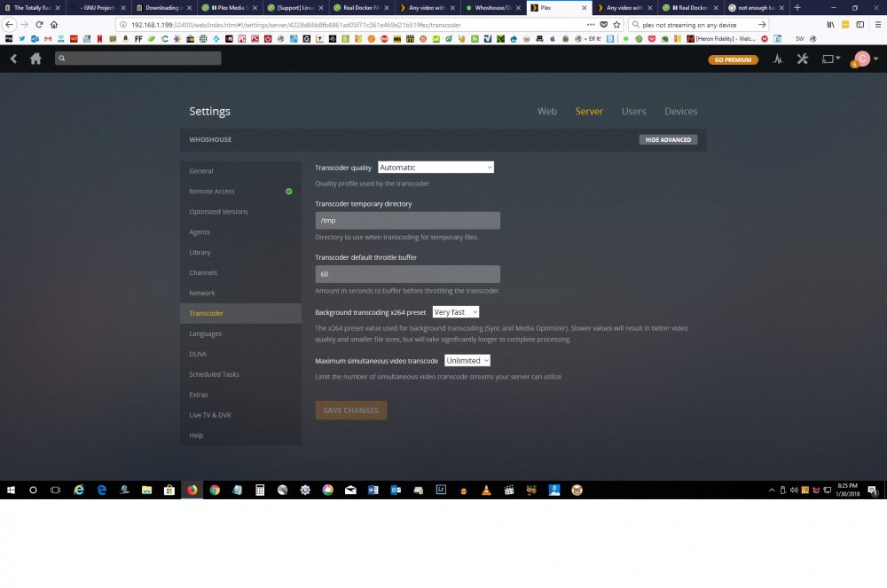Edit Transcoder default throttle buffer field
This screenshot has height=588, width=887.
407,274
